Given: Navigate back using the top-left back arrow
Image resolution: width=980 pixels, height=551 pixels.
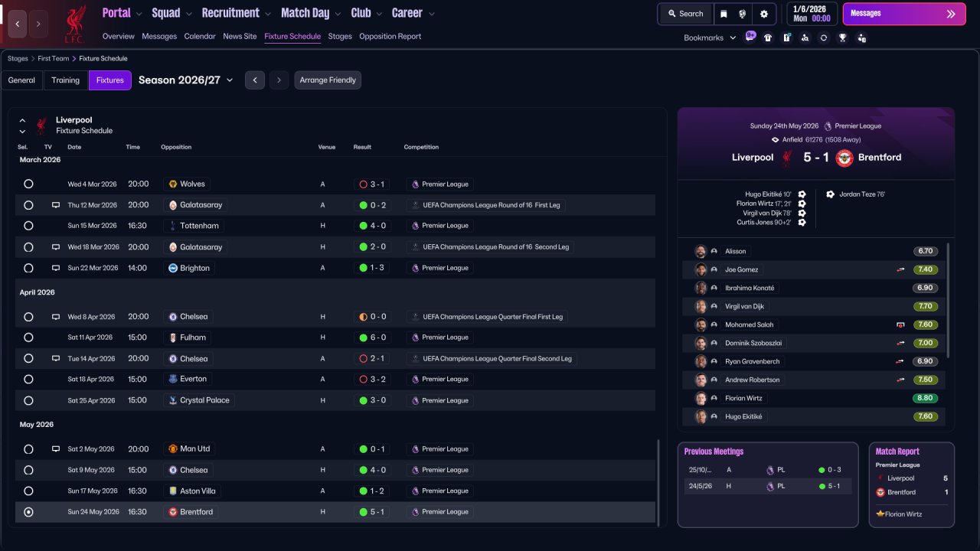Looking at the screenshot, I should (x=17, y=24).
